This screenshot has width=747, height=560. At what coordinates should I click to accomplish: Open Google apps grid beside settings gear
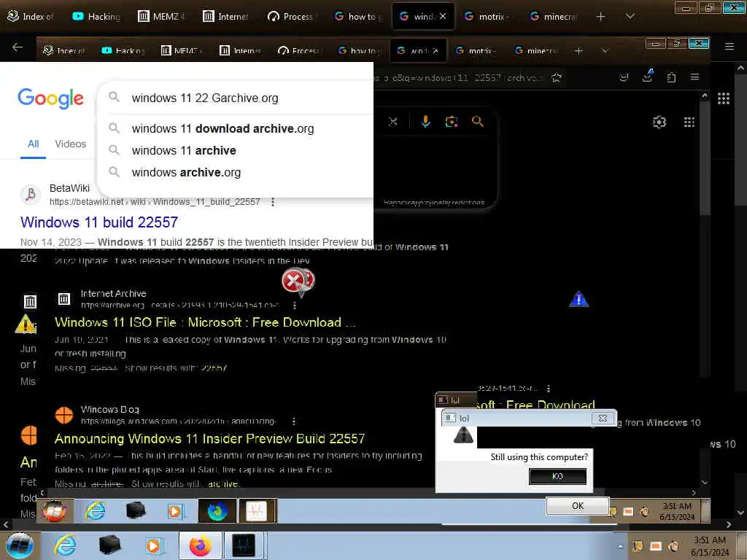pos(689,122)
